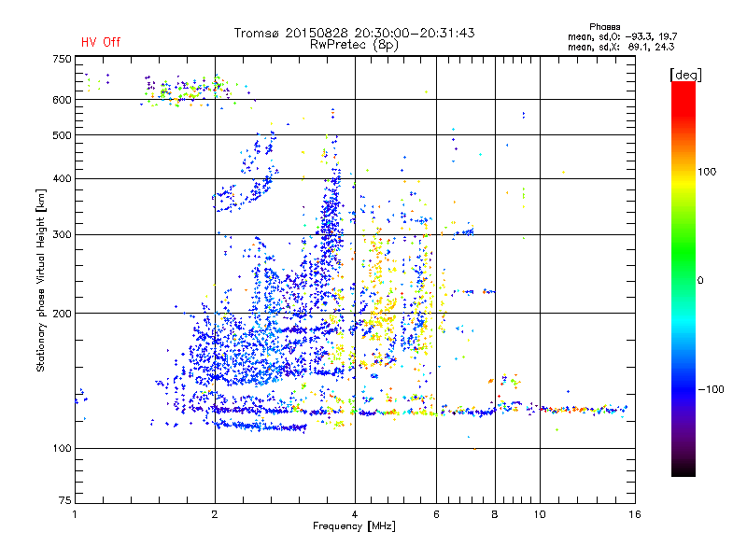Click the "[deg]" colorbar unit label

tap(685, 75)
